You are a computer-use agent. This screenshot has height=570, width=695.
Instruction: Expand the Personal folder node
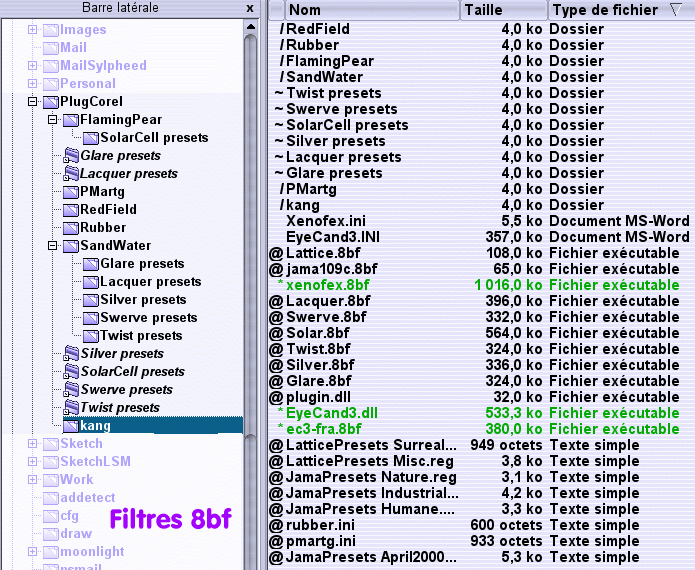[x=32, y=83]
